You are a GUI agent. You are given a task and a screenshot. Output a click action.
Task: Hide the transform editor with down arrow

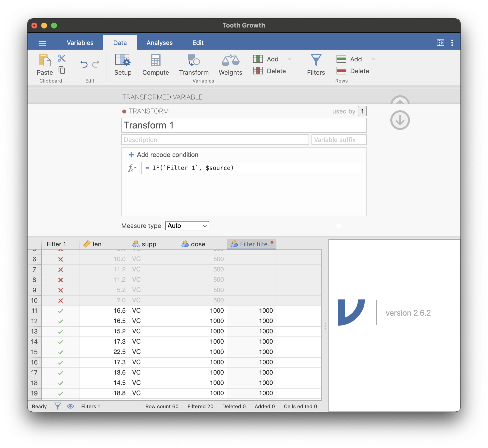tap(400, 120)
